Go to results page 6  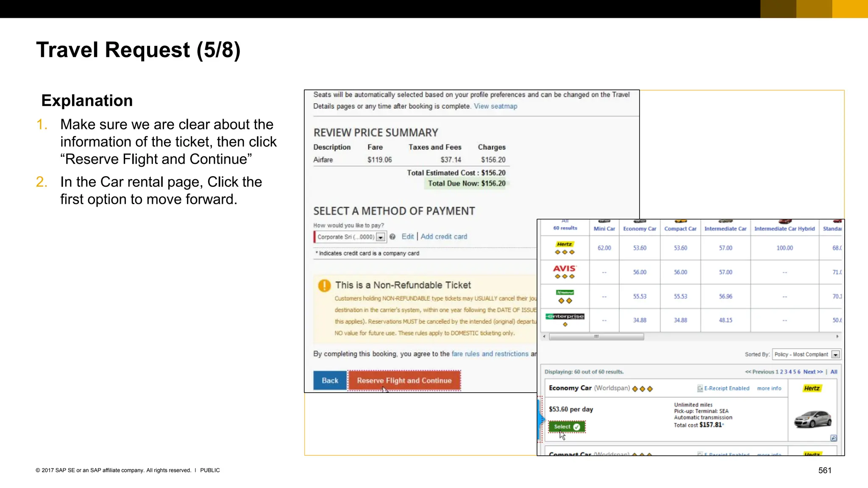tap(799, 372)
